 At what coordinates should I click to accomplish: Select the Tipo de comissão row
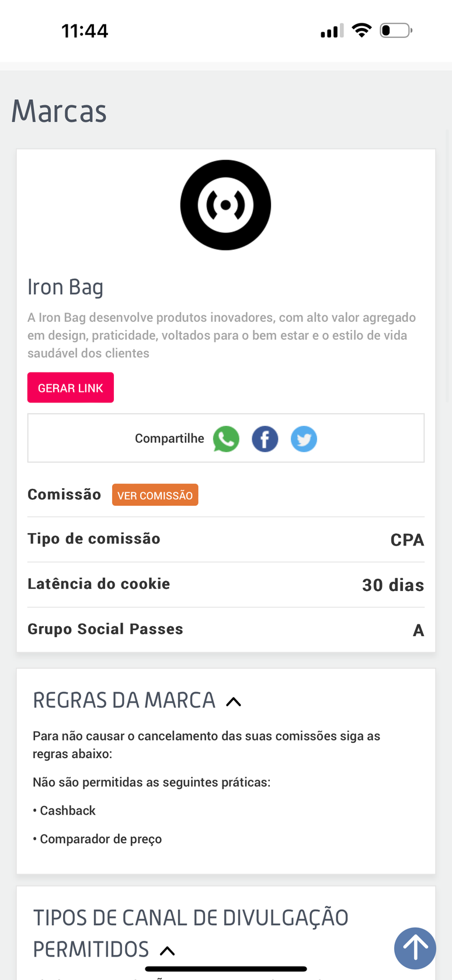[x=225, y=539]
